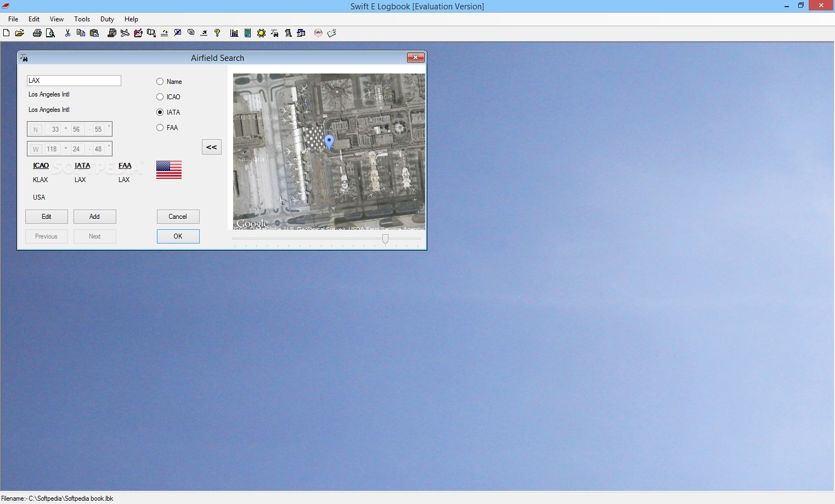Click the add-line plus toolbar icon
835x504 pixels.
coord(165,33)
